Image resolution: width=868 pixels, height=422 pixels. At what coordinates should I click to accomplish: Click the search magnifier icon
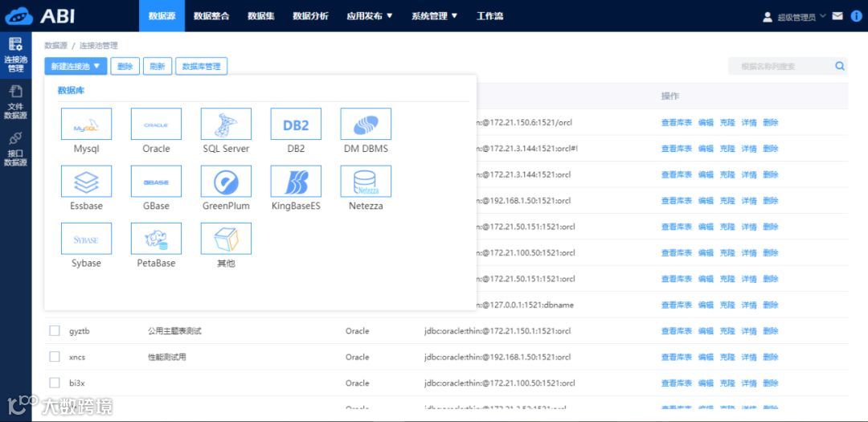[x=840, y=67]
